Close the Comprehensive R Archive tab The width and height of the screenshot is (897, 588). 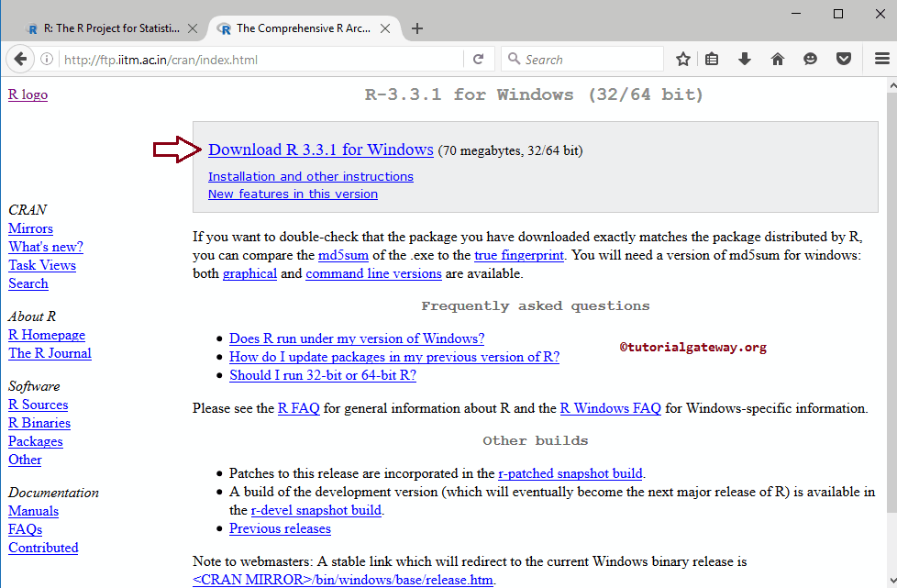coord(385,28)
